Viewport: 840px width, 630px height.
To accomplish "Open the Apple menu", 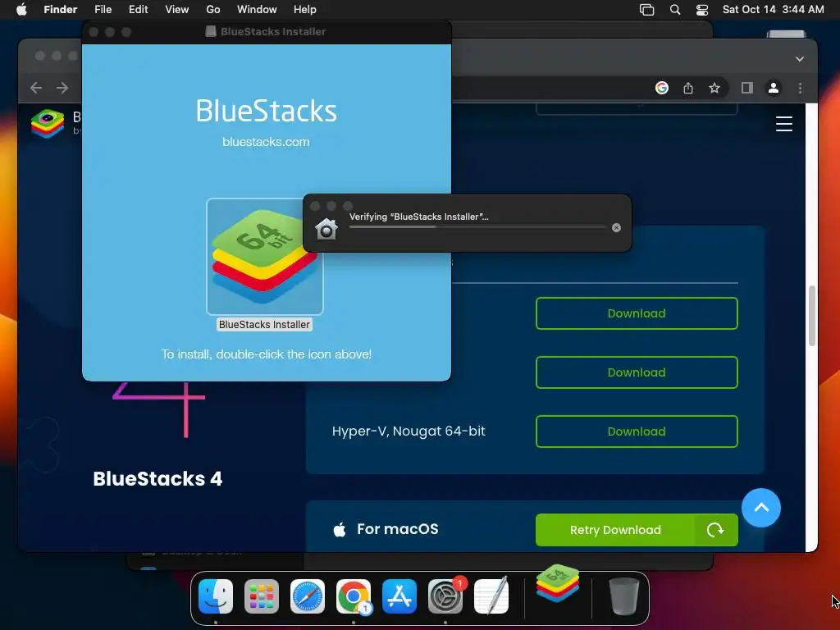I will point(21,10).
